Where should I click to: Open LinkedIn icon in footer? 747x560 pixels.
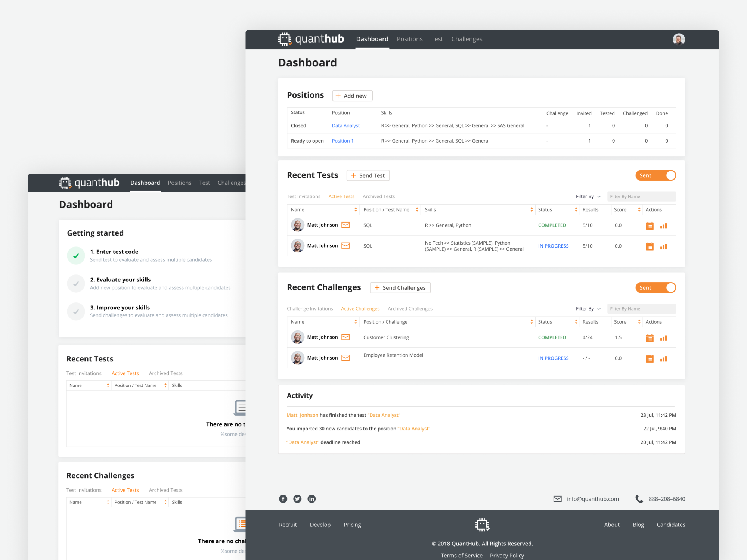pyautogui.click(x=311, y=499)
